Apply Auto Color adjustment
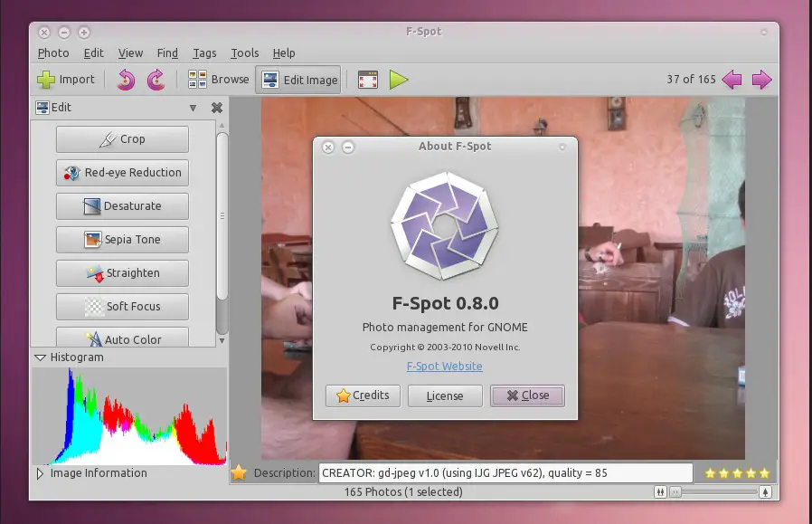 click(122, 338)
